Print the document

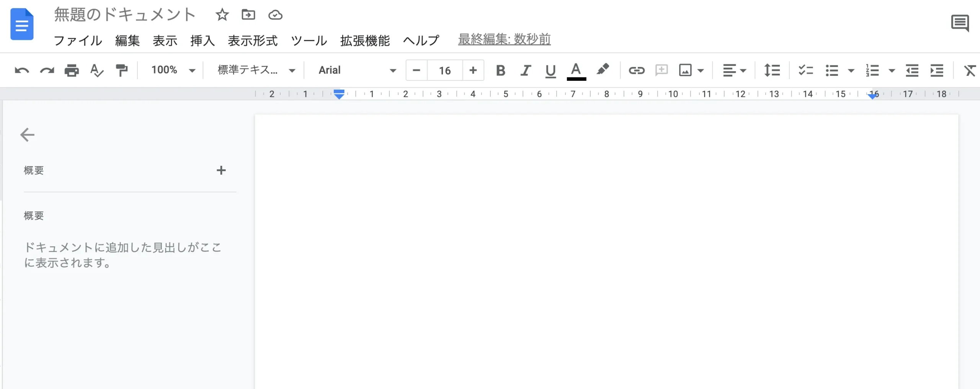(72, 70)
